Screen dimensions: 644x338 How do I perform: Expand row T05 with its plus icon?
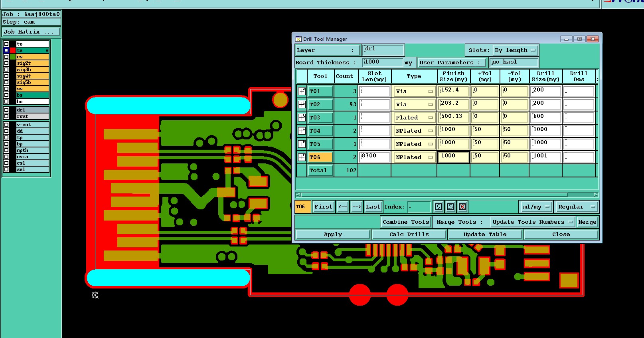[302, 144]
